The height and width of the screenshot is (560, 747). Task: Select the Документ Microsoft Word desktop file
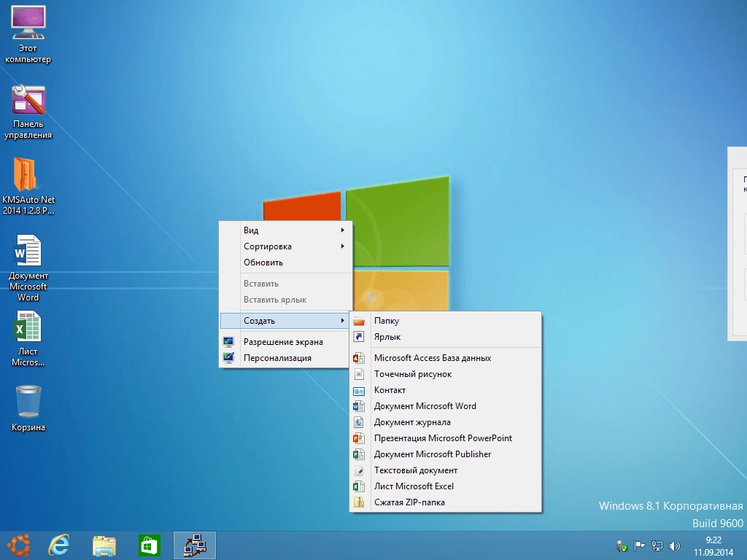pyautogui.click(x=28, y=268)
